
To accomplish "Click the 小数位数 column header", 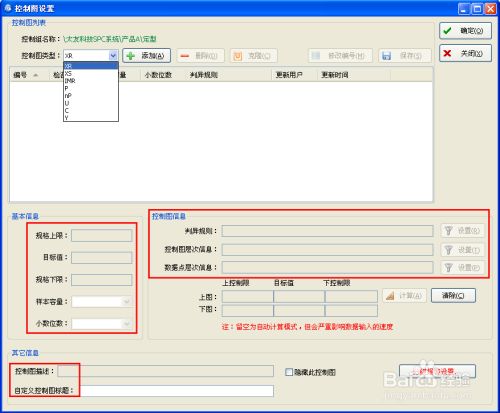I will 163,75.
